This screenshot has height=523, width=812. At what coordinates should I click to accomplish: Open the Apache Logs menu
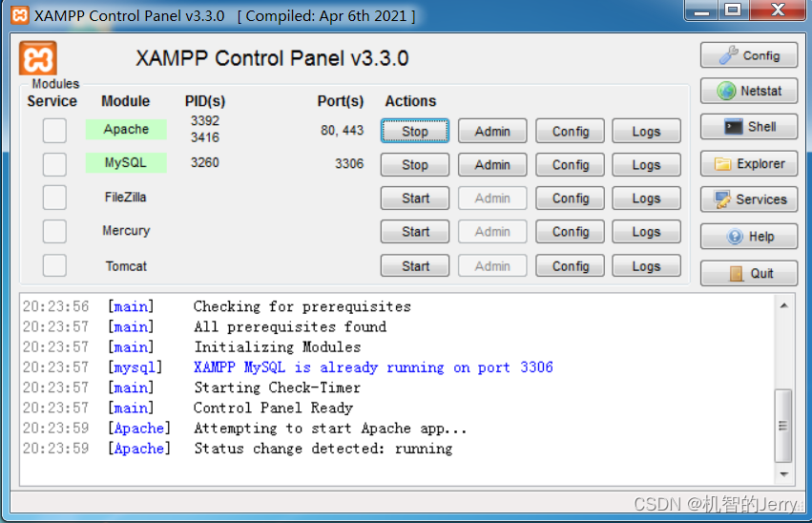point(646,131)
